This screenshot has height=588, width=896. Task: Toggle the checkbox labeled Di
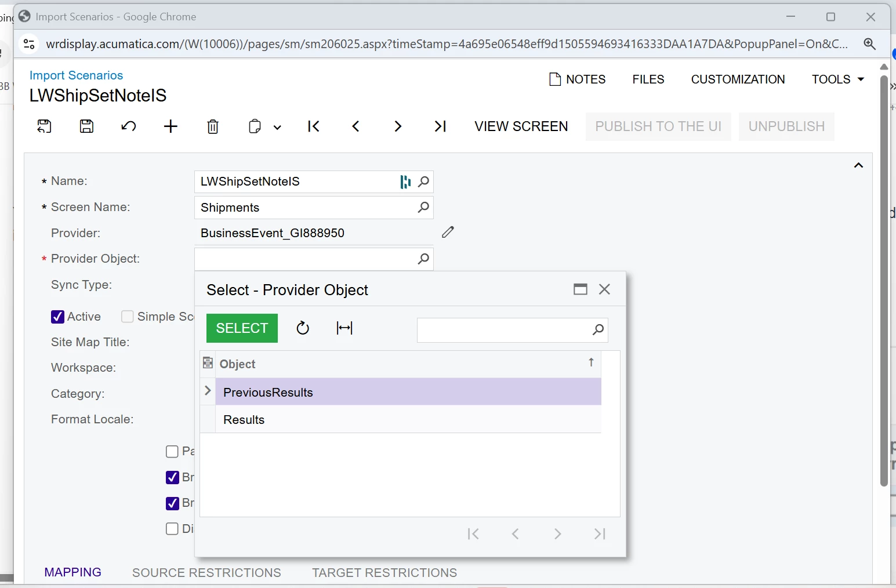click(172, 529)
